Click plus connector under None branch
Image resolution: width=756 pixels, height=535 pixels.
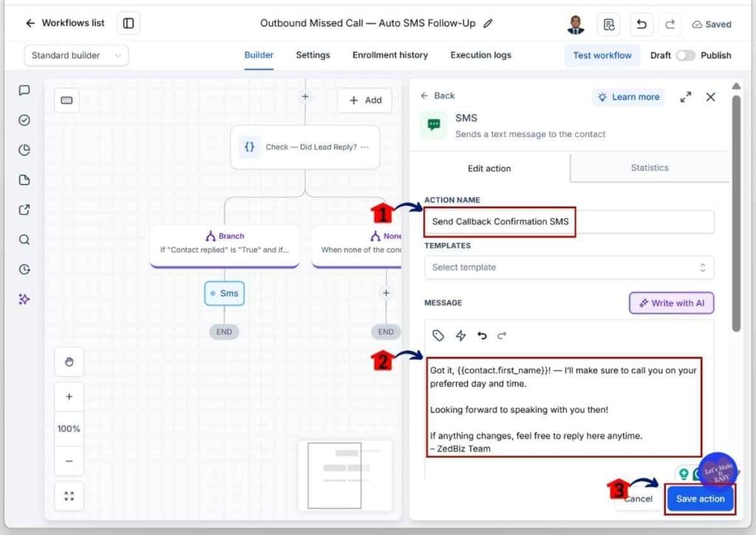pos(386,292)
